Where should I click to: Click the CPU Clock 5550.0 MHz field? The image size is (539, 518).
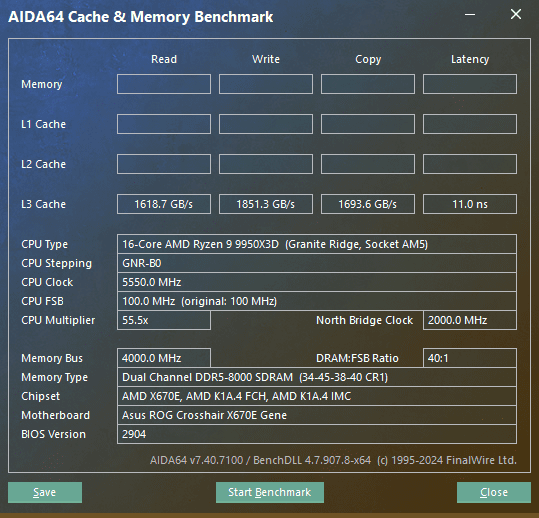click(317, 282)
